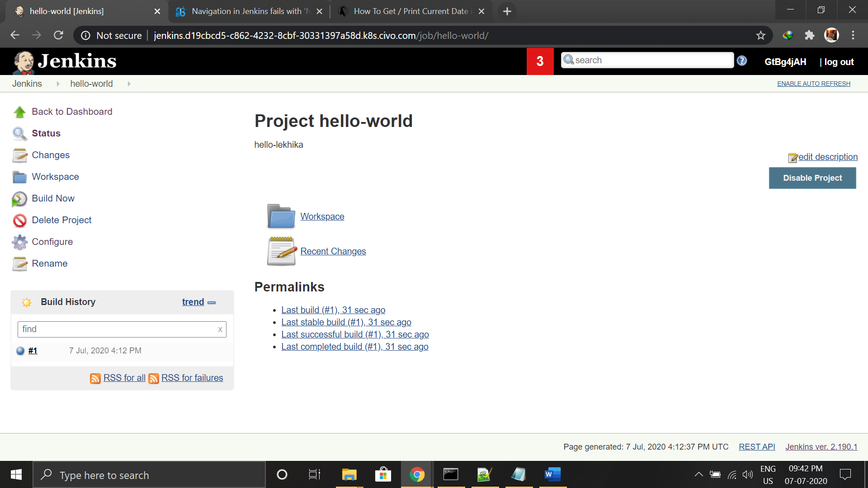Image resolution: width=868 pixels, height=488 pixels.
Task: Expand breadcrumb arrow after hello-world
Action: pyautogui.click(x=129, y=84)
